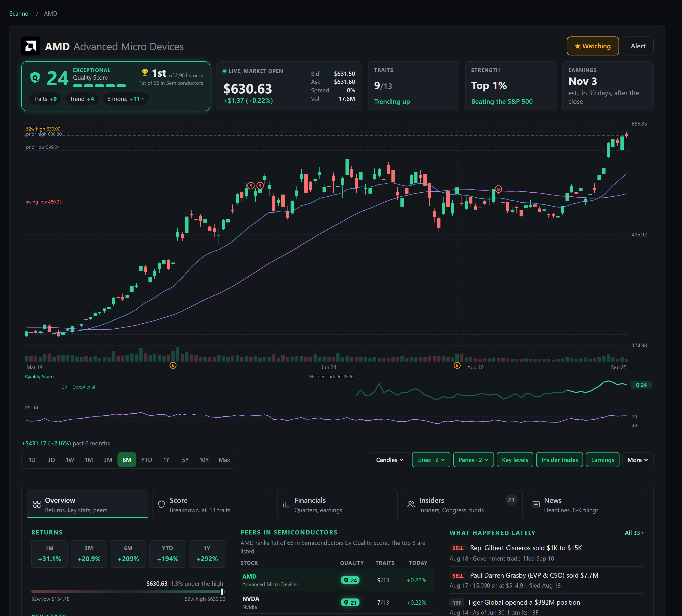Expand the 5 more, +11 score chip
Viewport: 682px width, 616px height.
tap(126, 99)
